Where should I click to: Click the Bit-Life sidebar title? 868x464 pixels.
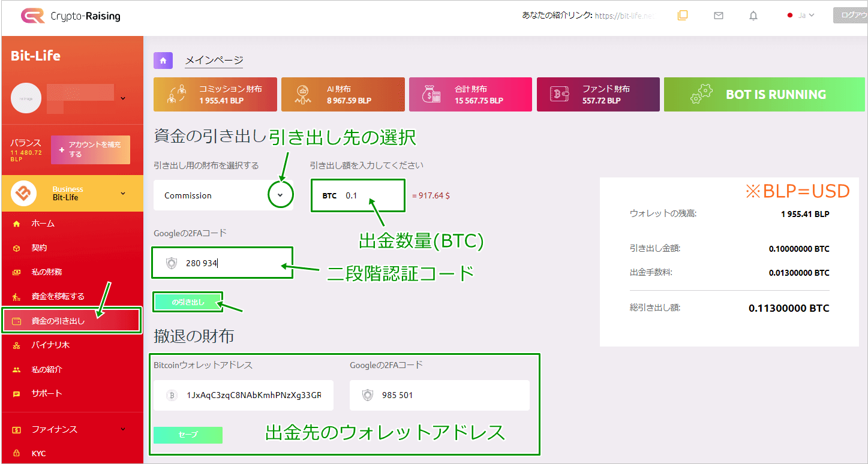tap(35, 56)
